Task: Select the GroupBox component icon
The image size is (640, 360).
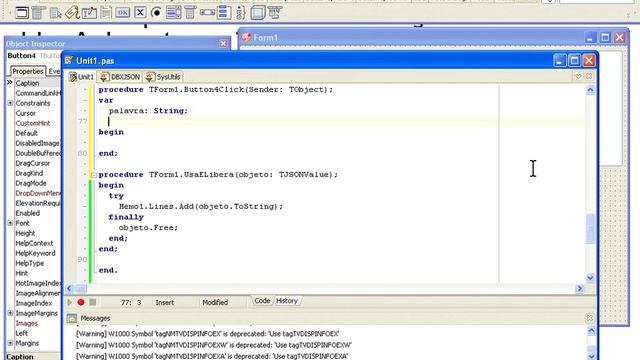Action: (223, 13)
